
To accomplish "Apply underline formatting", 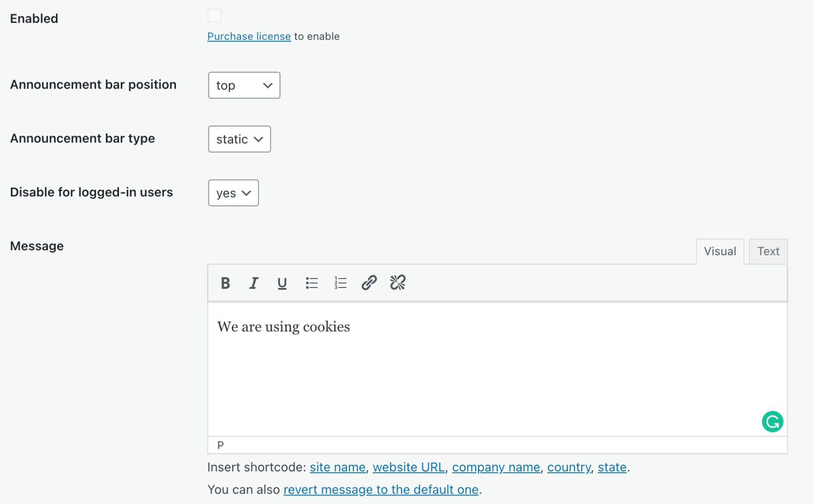I will (282, 283).
